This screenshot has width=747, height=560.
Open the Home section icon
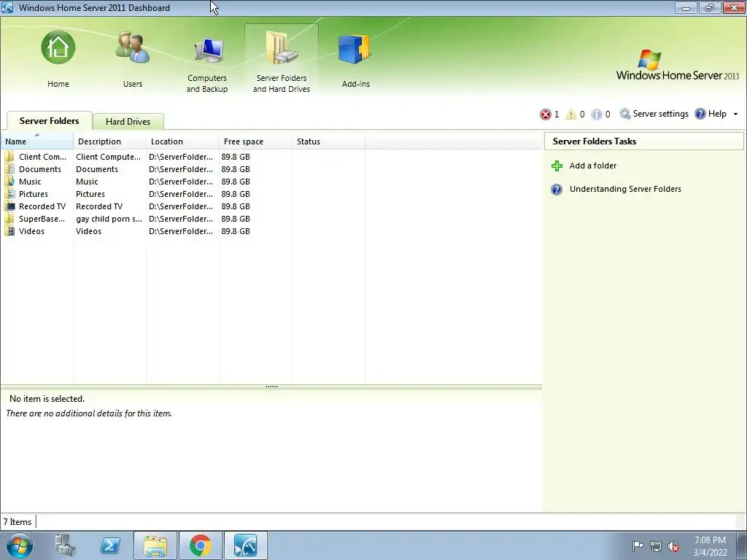(58, 47)
